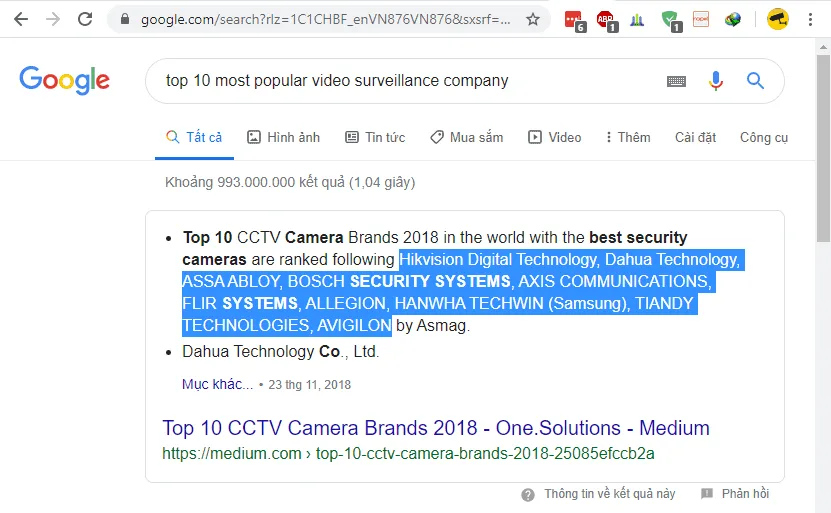The height and width of the screenshot is (513, 831).
Task: Open the Chrome profile avatar
Action: point(777,20)
